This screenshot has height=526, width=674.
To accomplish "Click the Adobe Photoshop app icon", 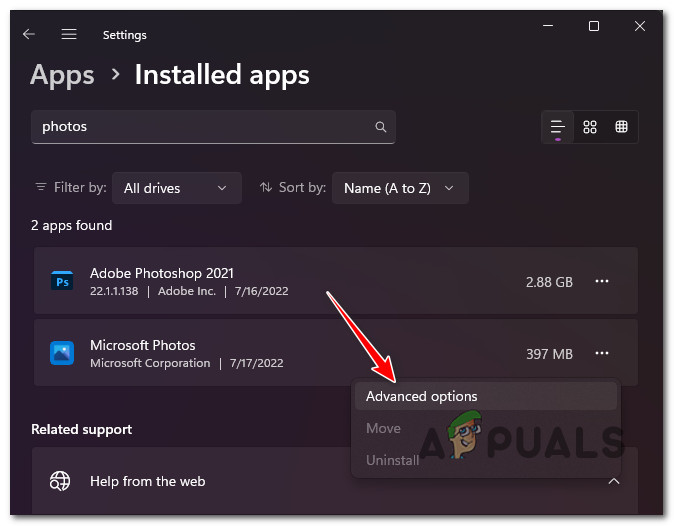I will click(x=62, y=282).
